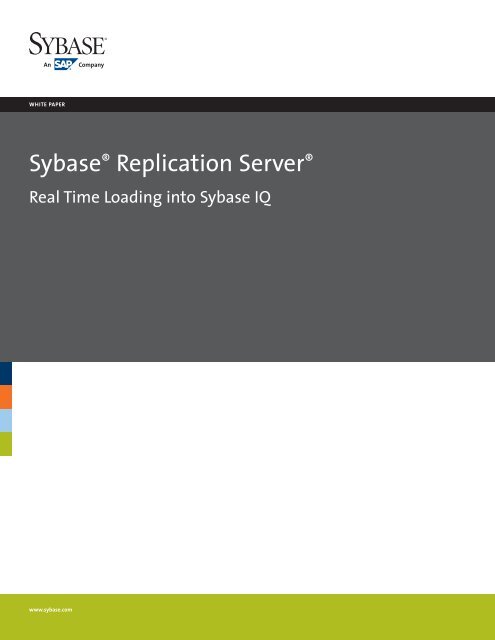Open the www.sybase.com link
Image resolution: width=495 pixels, height=640 pixels.
pyautogui.click(x=50, y=610)
